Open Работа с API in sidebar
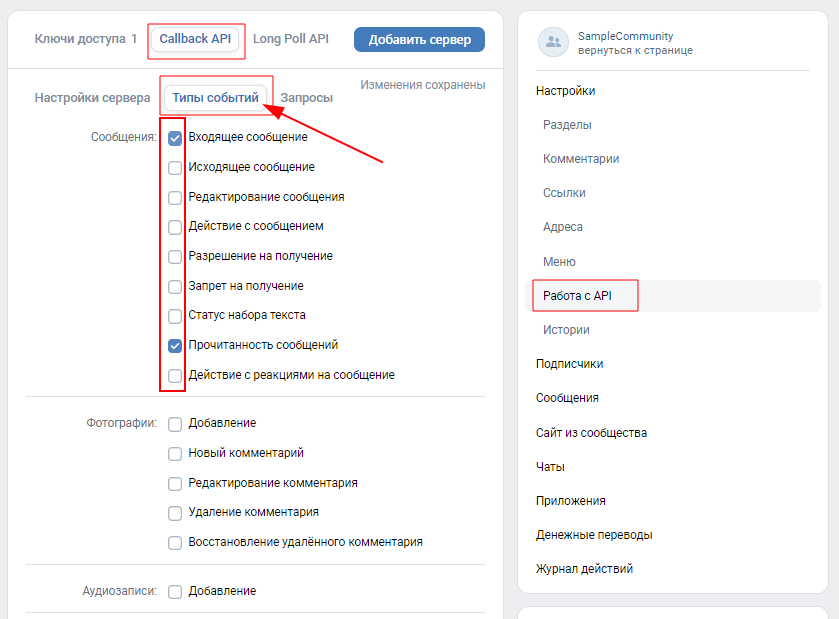The height and width of the screenshot is (619, 839). pos(577,296)
